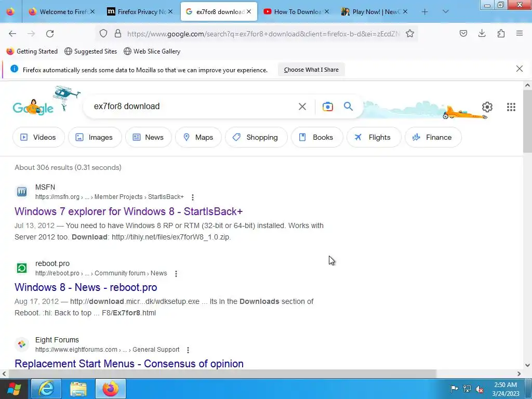Open tracking protection shield icon
The height and width of the screenshot is (399, 532).
[x=103, y=34]
